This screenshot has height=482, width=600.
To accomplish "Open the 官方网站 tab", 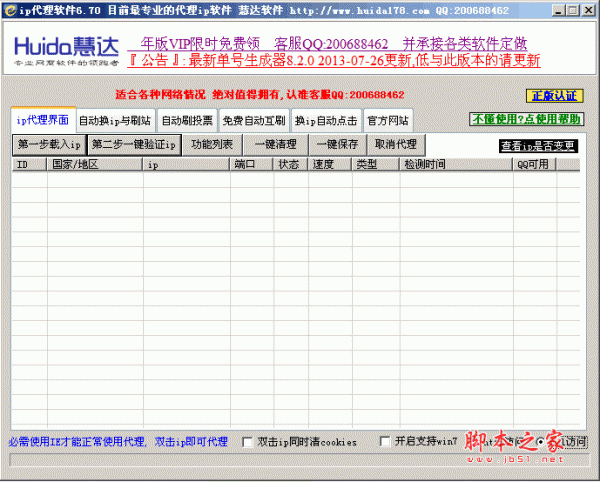I will tap(388, 121).
